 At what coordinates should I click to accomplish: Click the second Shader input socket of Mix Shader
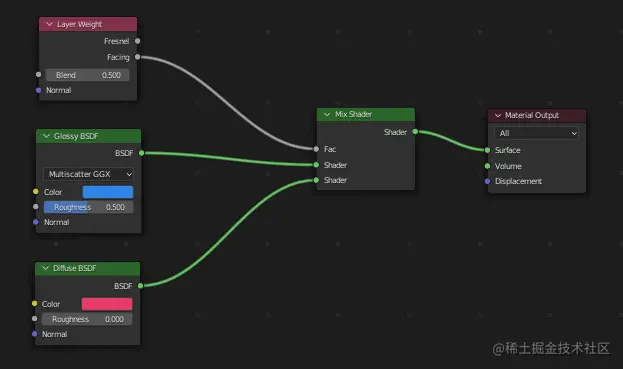coord(316,180)
